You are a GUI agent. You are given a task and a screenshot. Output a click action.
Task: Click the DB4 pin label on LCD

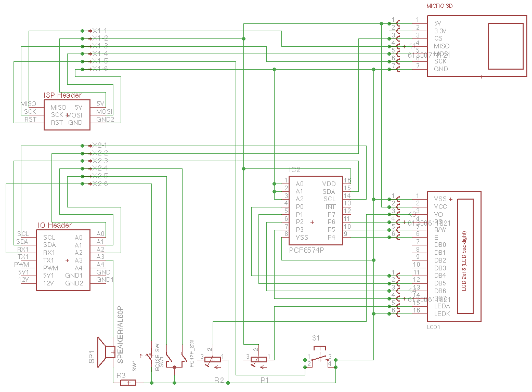tap(440, 276)
